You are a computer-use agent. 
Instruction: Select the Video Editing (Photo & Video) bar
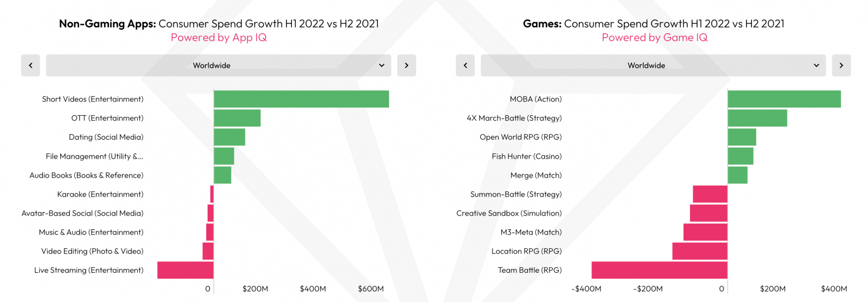pos(208,251)
